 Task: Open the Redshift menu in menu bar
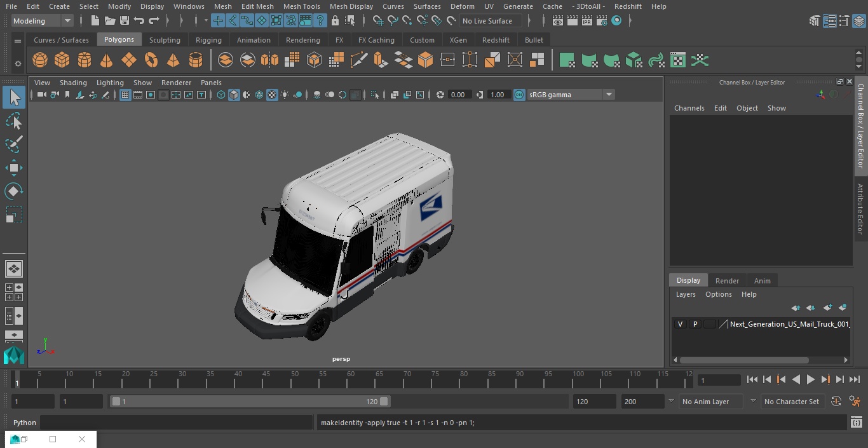click(x=628, y=6)
